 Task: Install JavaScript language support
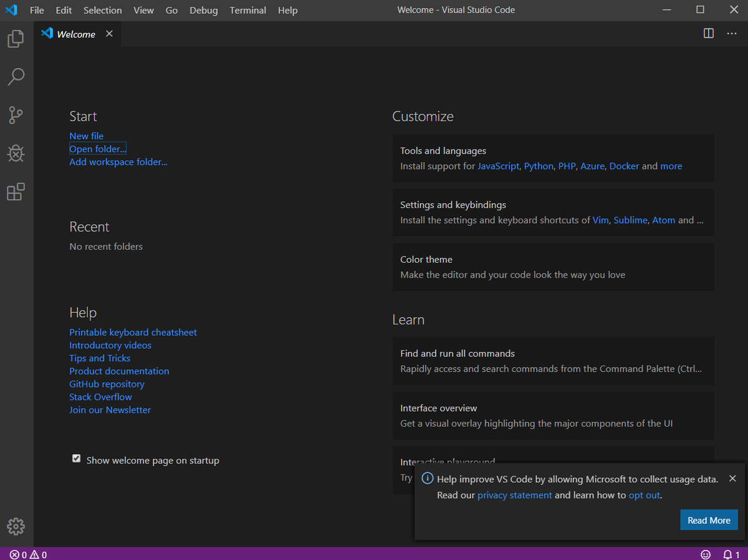pos(498,166)
